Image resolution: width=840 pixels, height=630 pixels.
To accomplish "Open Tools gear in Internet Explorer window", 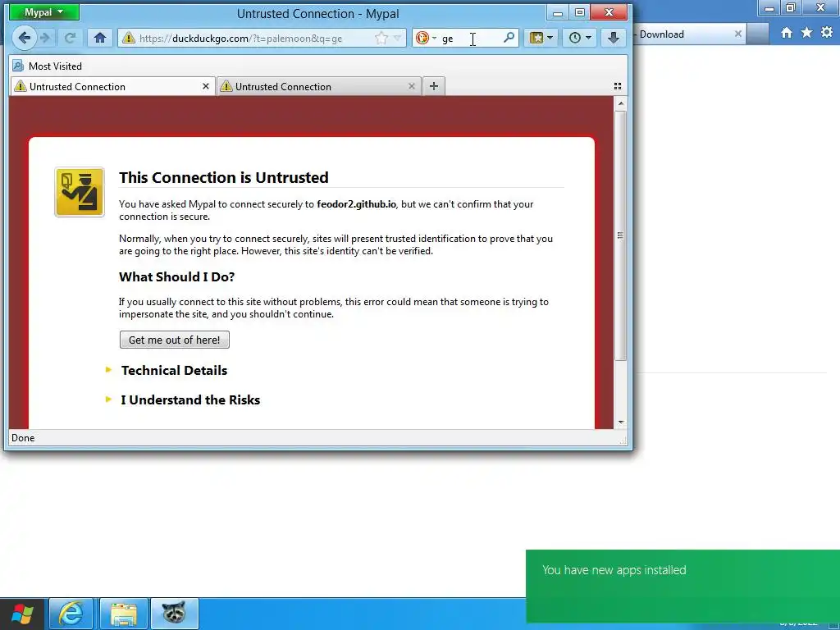I will (x=827, y=33).
